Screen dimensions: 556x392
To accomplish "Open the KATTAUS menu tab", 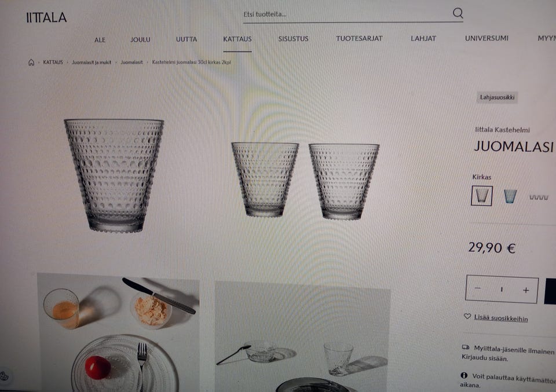I will 237,39.
